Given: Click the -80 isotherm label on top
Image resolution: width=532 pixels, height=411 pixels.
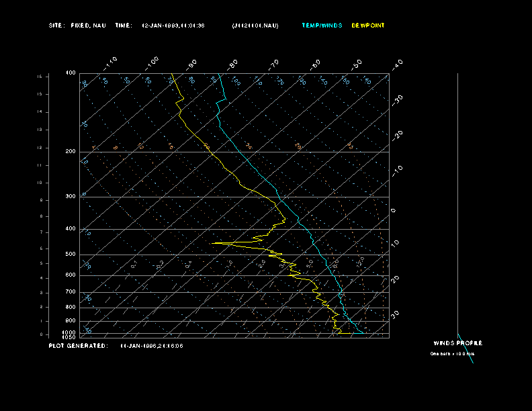Looking at the screenshot, I should coord(232,64).
